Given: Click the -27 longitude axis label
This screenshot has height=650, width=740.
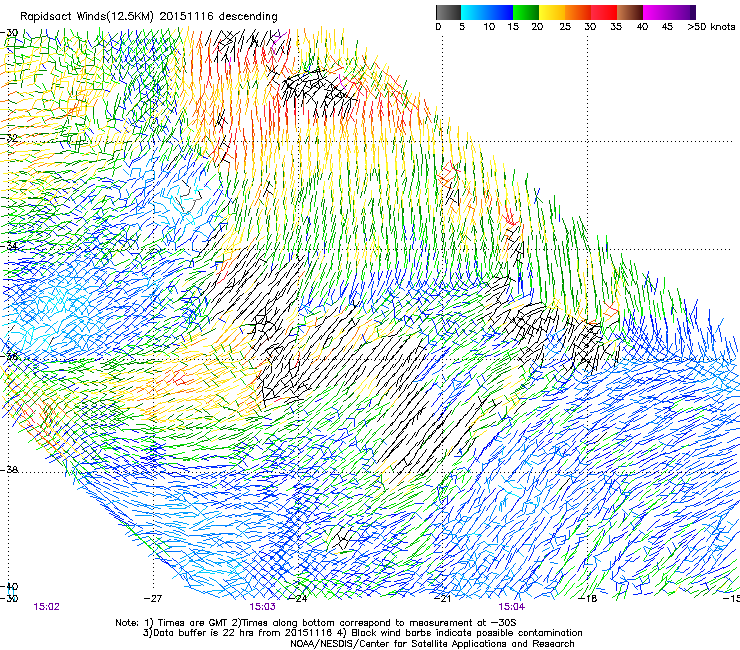Looking at the screenshot, I should [x=152, y=599].
